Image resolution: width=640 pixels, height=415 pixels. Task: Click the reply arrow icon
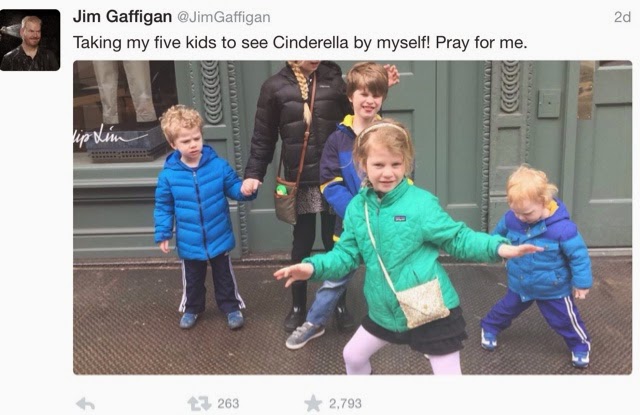tap(86, 404)
